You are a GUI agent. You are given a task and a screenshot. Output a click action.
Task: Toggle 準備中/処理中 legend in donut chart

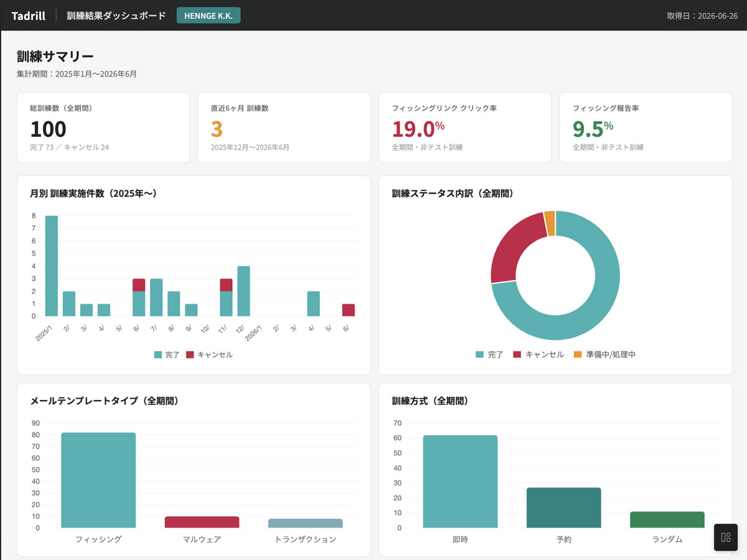604,355
